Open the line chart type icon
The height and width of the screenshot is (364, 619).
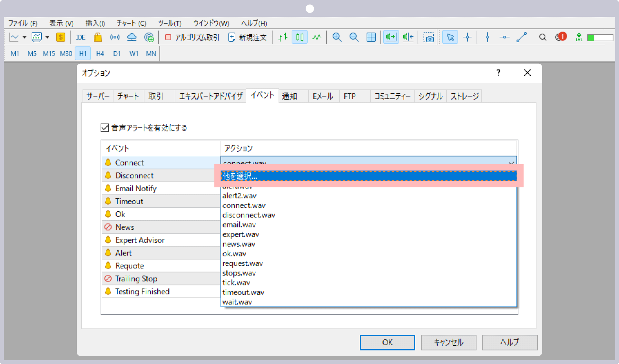(x=14, y=37)
